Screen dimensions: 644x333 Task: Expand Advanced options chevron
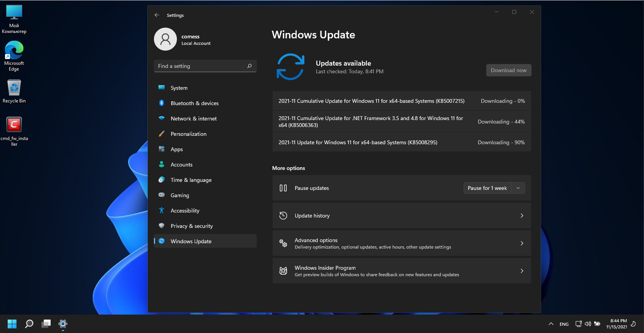522,243
